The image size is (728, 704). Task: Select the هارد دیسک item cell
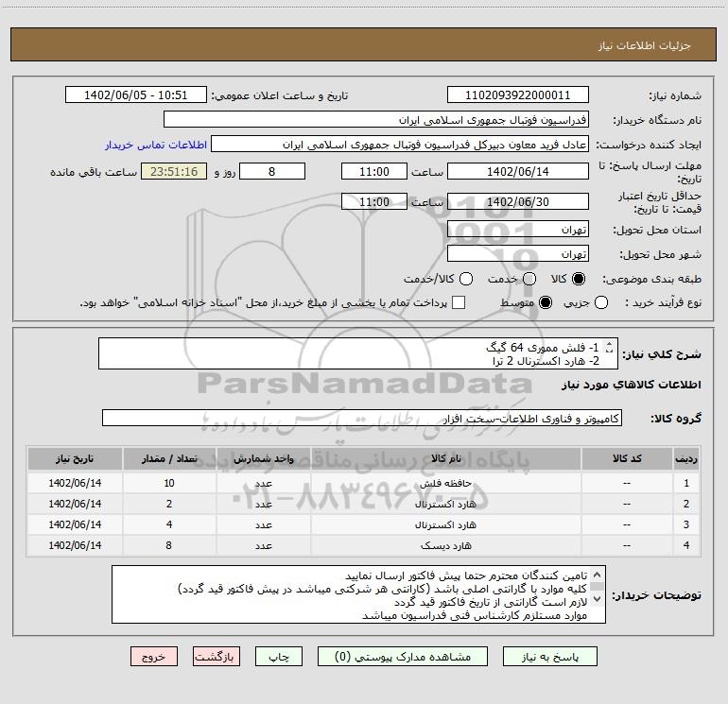pos(445,546)
